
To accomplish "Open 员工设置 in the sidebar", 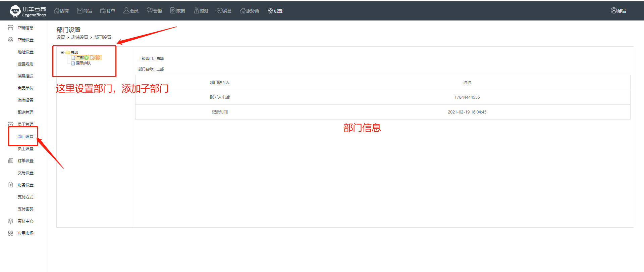I will click(25, 149).
